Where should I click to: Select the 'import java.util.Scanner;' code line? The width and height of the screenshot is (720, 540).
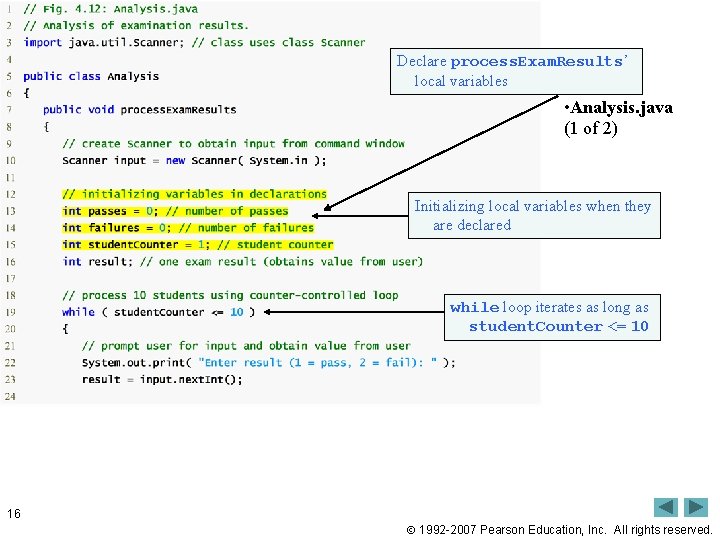pyautogui.click(x=194, y=42)
